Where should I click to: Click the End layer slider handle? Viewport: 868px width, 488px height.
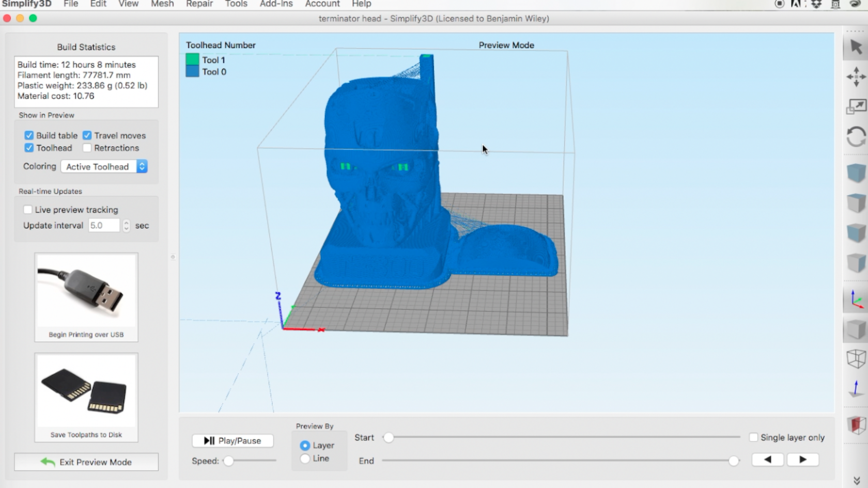point(733,461)
